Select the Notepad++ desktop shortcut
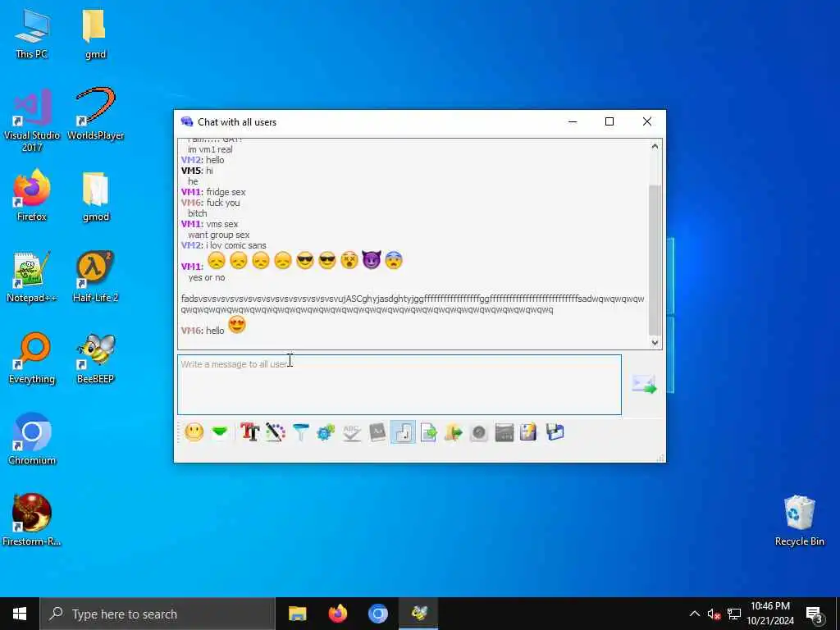The height and width of the screenshot is (630, 840). tap(32, 277)
